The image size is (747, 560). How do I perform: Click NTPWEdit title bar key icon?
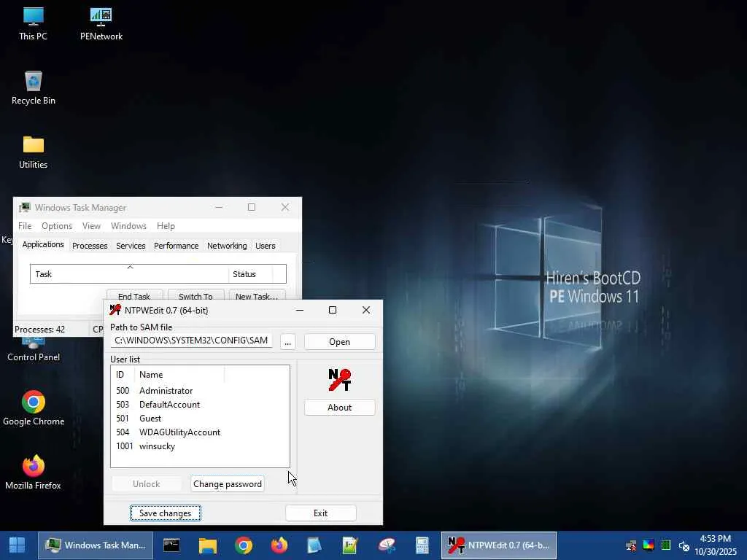(x=115, y=310)
